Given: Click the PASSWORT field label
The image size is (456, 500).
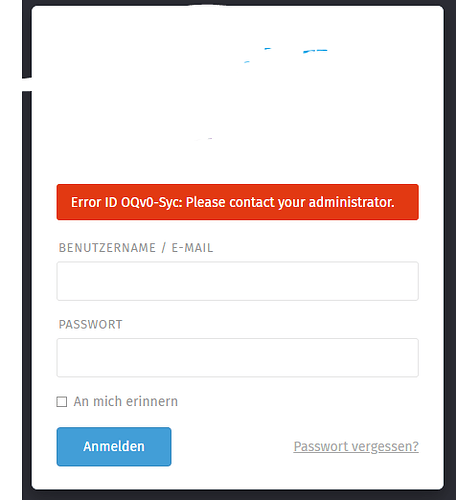Looking at the screenshot, I should 90,325.
